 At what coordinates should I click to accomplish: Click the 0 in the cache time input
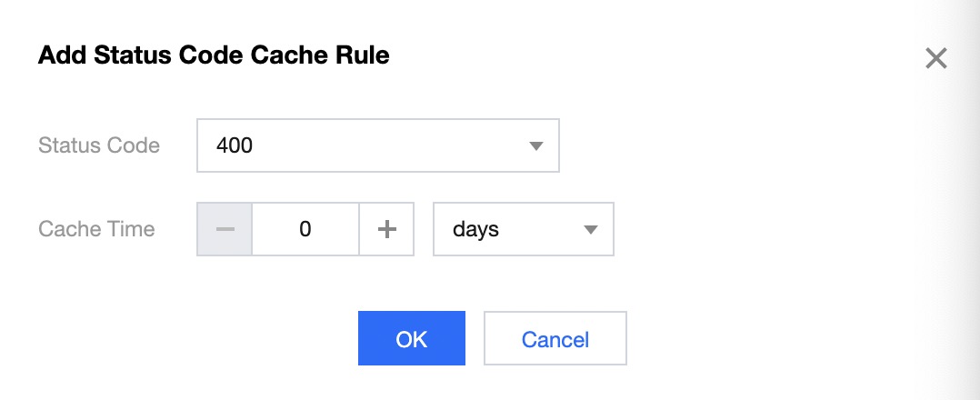pyautogui.click(x=305, y=229)
